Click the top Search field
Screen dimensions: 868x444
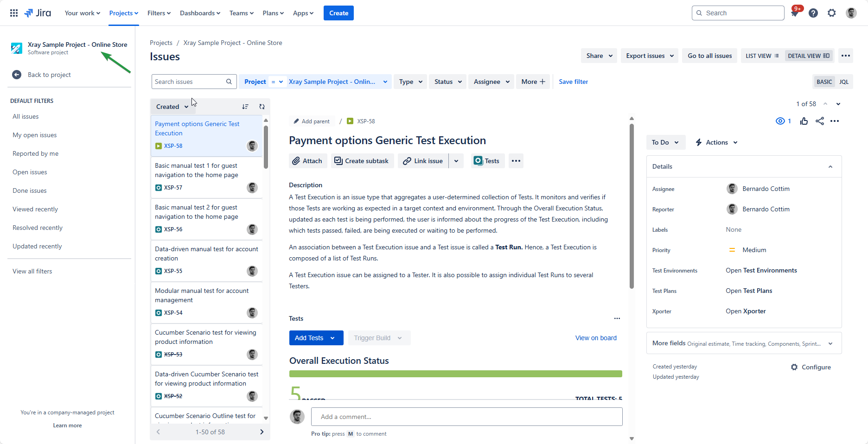click(x=738, y=13)
